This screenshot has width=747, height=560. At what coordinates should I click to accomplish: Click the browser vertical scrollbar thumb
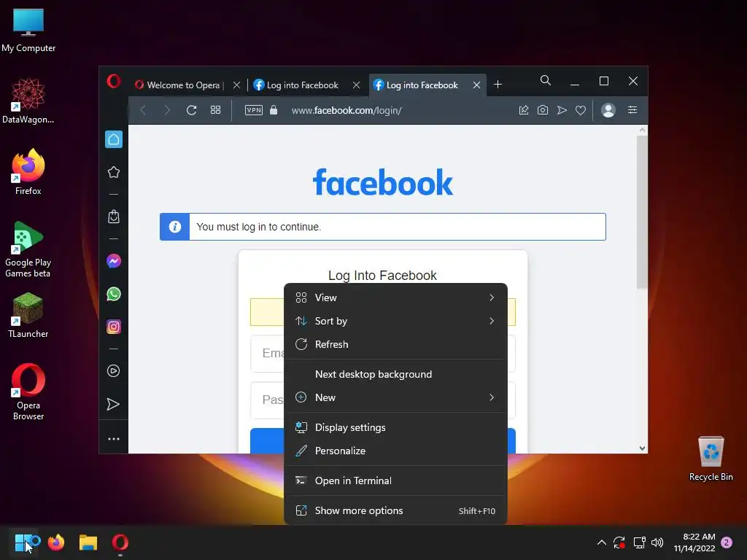(642, 212)
